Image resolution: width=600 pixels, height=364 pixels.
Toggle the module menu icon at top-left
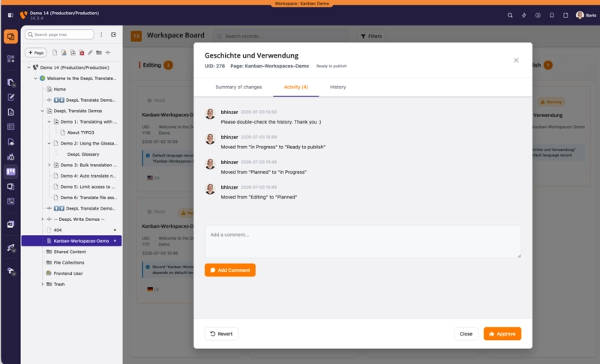10,15
